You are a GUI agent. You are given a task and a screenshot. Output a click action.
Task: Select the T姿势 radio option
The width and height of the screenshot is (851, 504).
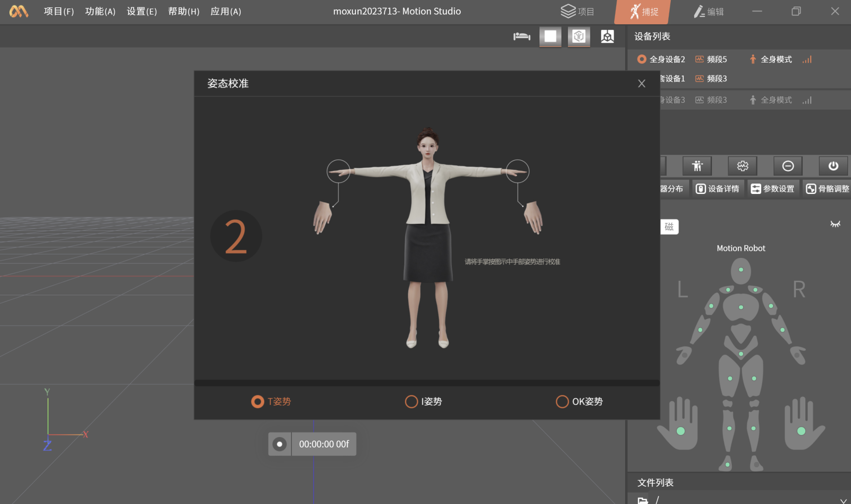[258, 401]
